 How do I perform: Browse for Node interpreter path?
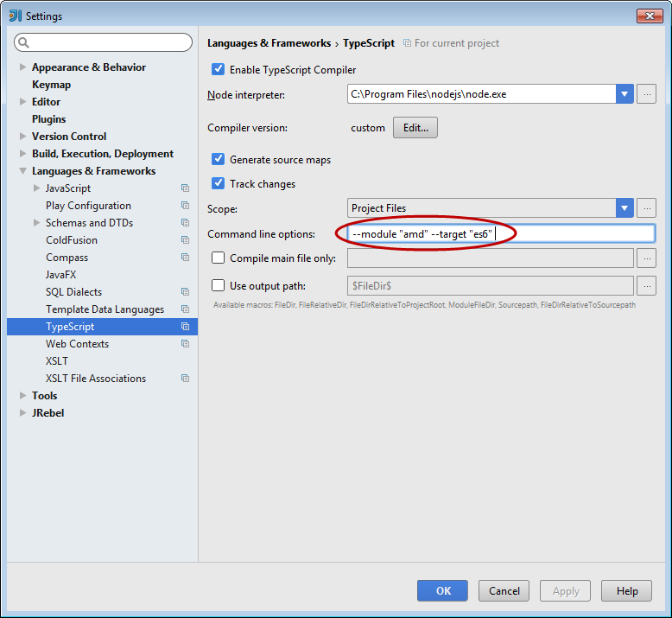[x=646, y=94]
